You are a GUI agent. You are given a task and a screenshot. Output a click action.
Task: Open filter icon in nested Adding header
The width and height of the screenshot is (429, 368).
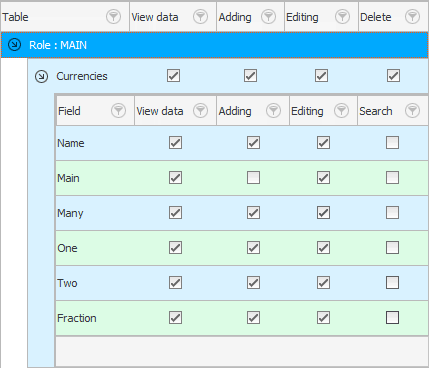(x=273, y=110)
